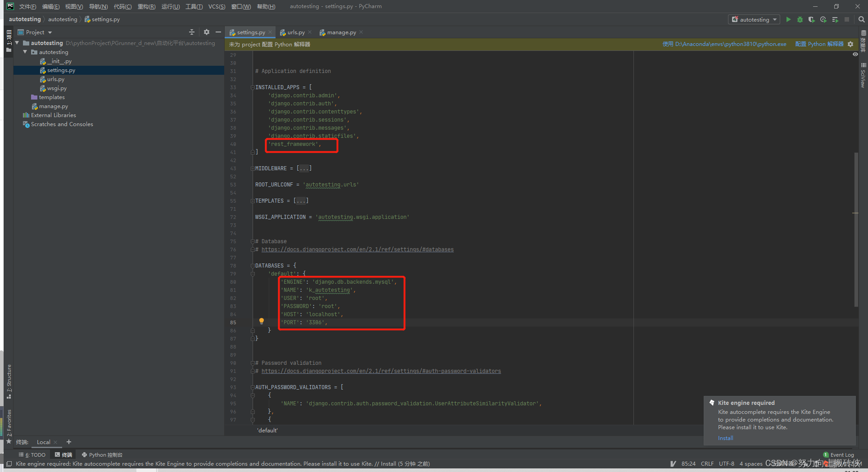The width and height of the screenshot is (868, 472).
Task: Close the settings.py editor tab
Action: coord(270,32)
